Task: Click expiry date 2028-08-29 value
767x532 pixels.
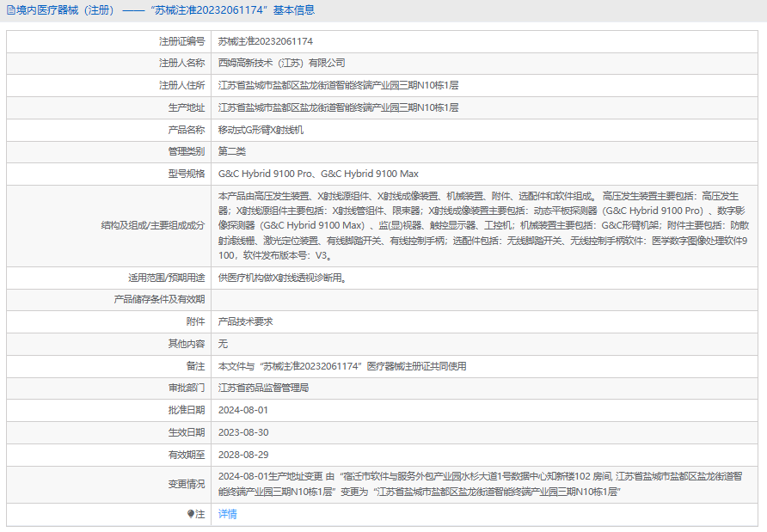Action: click(x=243, y=455)
